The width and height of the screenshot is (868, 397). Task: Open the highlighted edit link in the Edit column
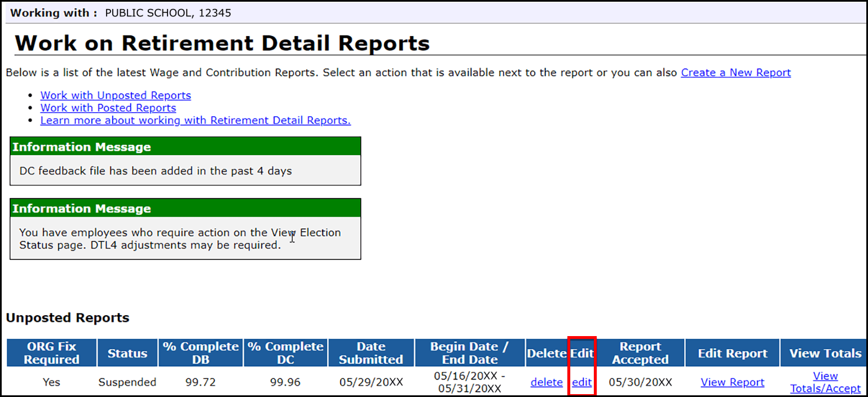coord(581,382)
